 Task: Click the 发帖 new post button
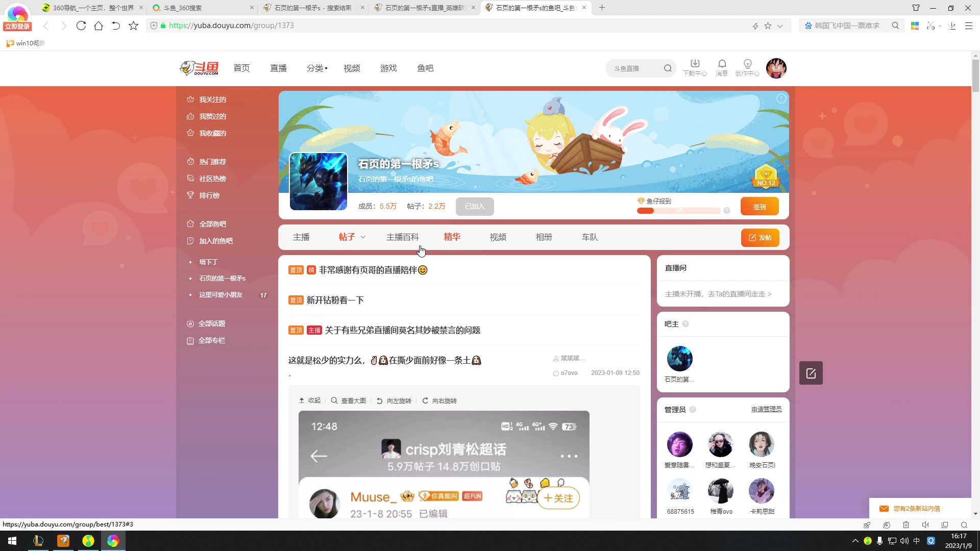760,238
